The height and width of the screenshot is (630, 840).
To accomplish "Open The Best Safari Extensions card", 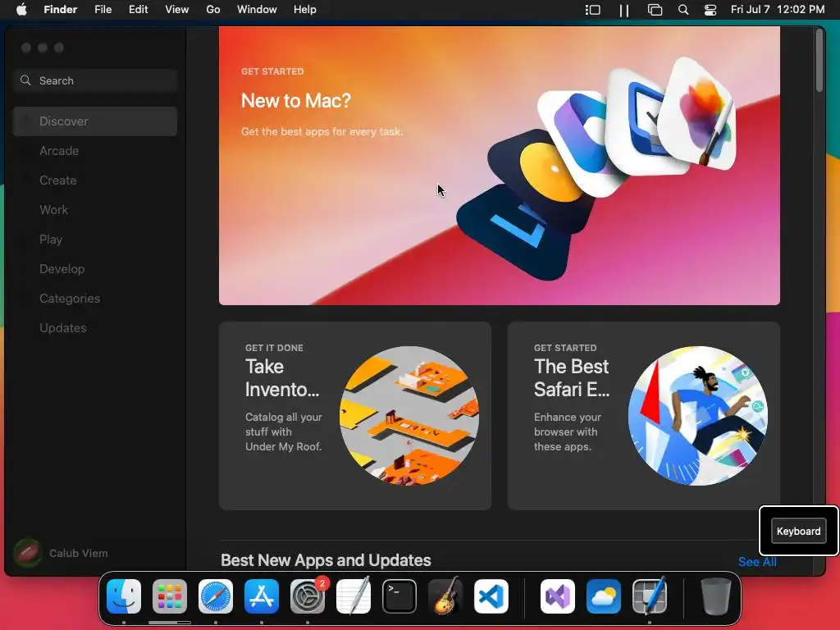I will click(643, 416).
